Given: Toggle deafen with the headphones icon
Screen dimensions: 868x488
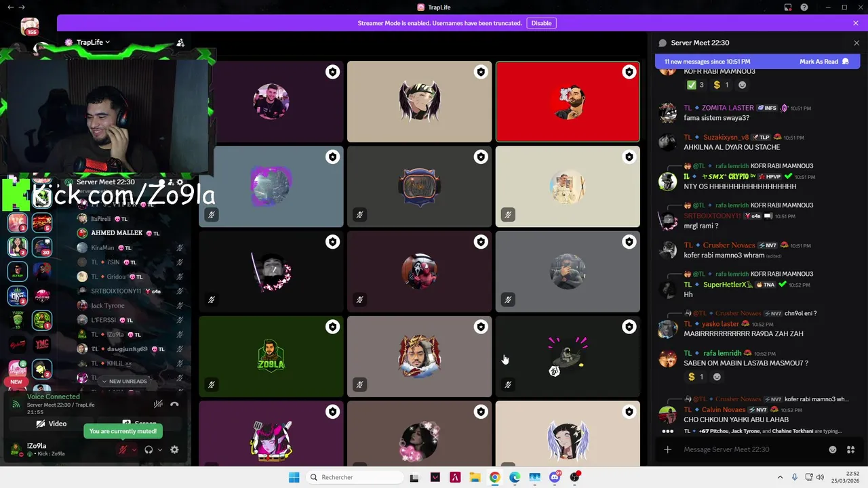Looking at the screenshot, I should point(149,449).
